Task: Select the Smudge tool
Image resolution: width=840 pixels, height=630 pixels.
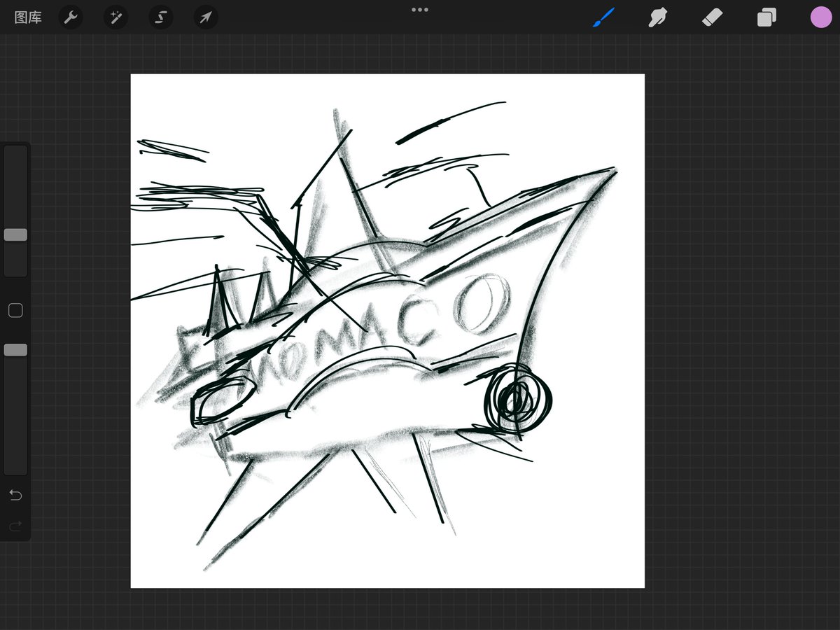Action: coord(658,17)
